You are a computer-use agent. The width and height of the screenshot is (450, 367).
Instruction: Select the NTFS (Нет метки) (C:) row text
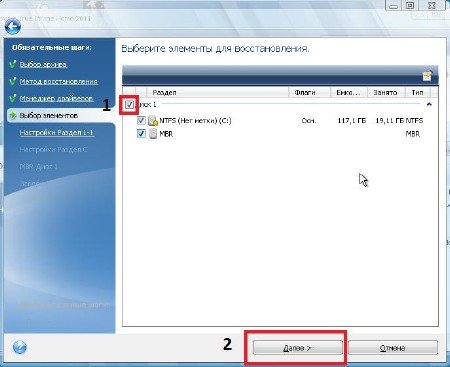pos(195,120)
